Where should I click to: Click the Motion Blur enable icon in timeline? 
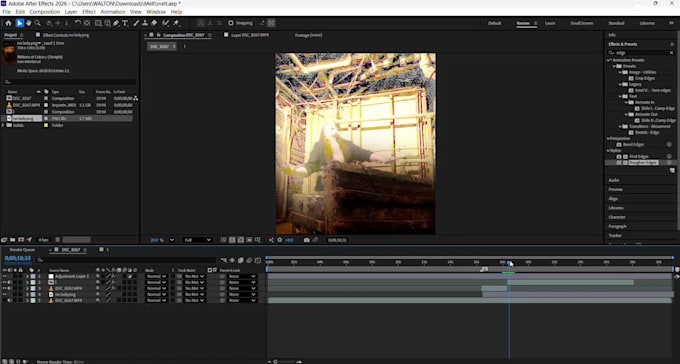(249, 260)
